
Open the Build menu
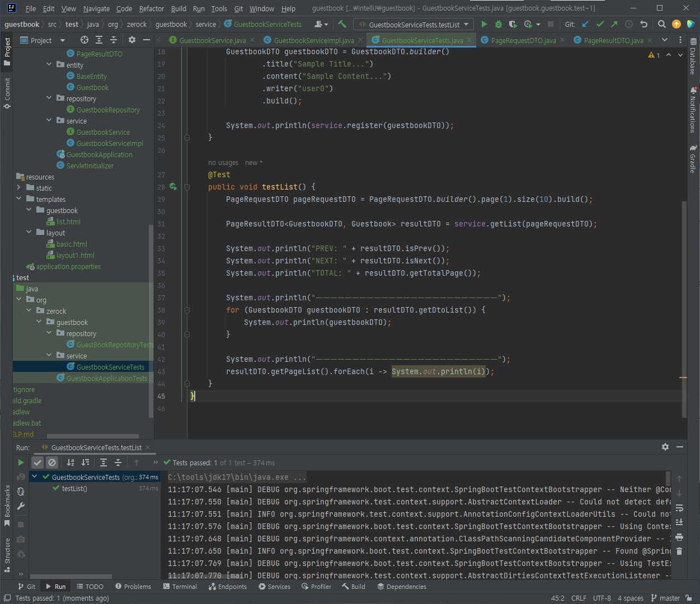point(178,8)
